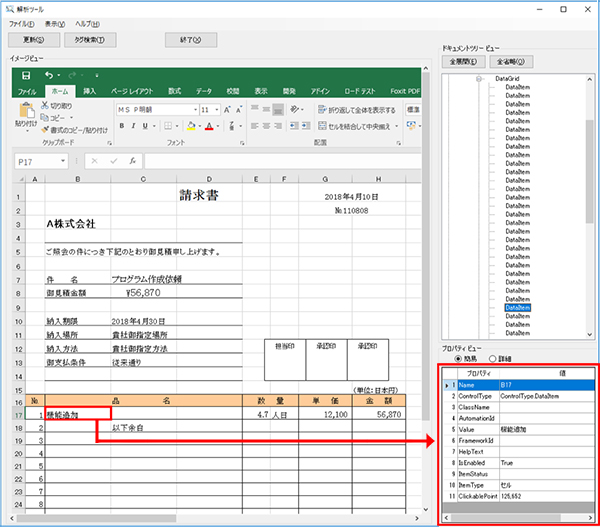Click the cell borders icon
The height and width of the screenshot is (527, 600).
[168, 126]
